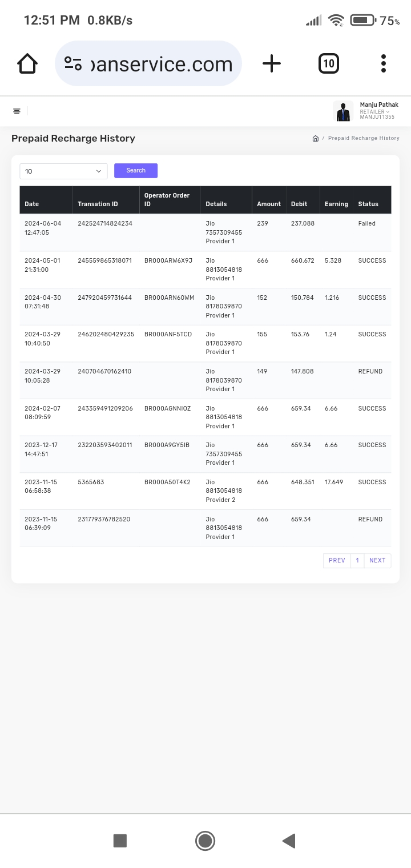Select page 1 in pagination

point(357,561)
